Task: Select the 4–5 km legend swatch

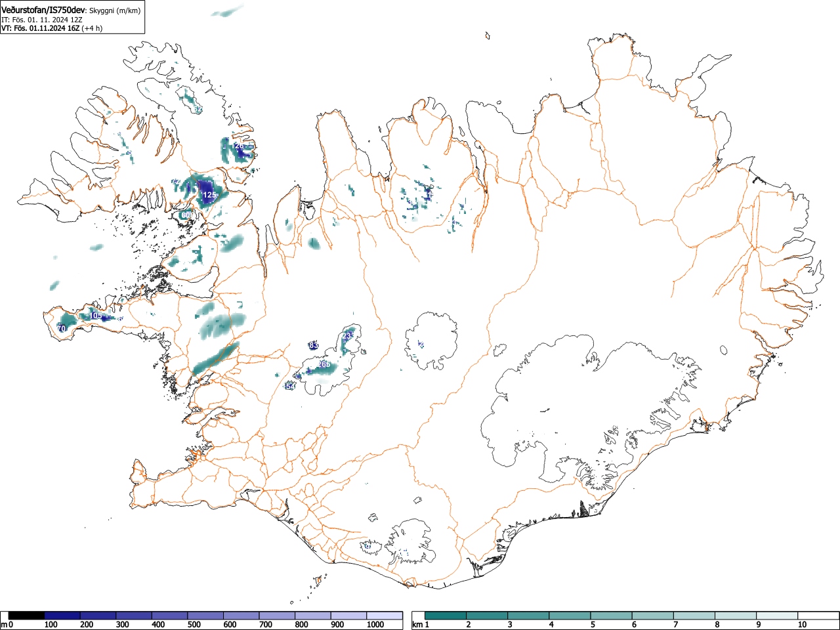Action: (x=570, y=616)
